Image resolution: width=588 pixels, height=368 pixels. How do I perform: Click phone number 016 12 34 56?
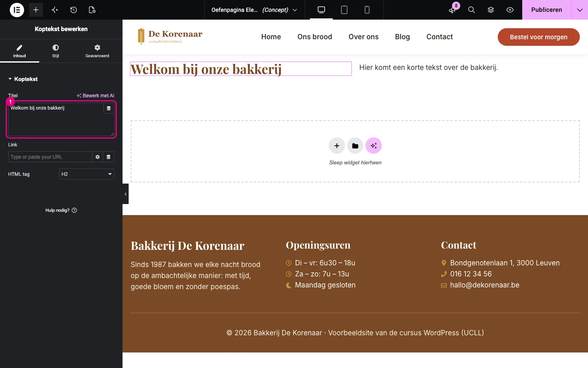click(466, 274)
